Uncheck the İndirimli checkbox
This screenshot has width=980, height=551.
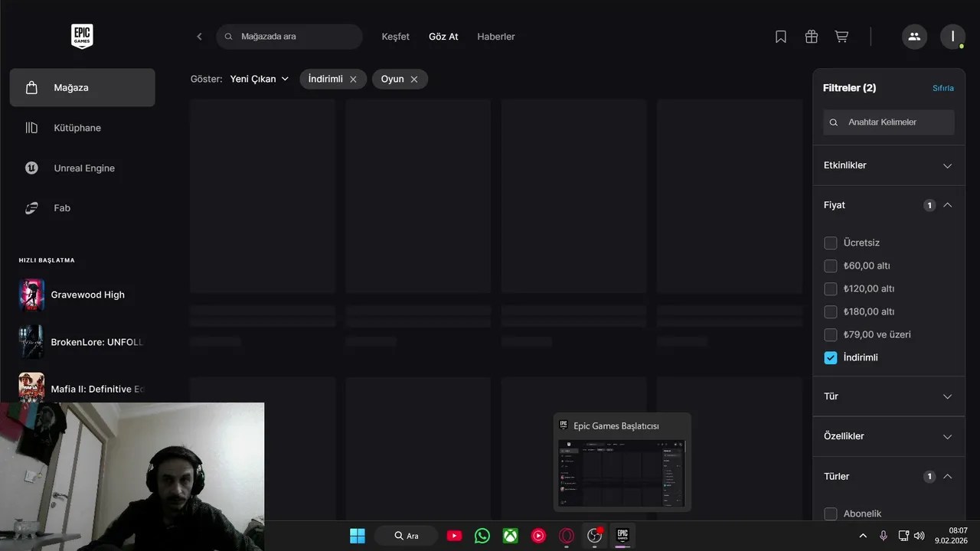click(831, 357)
